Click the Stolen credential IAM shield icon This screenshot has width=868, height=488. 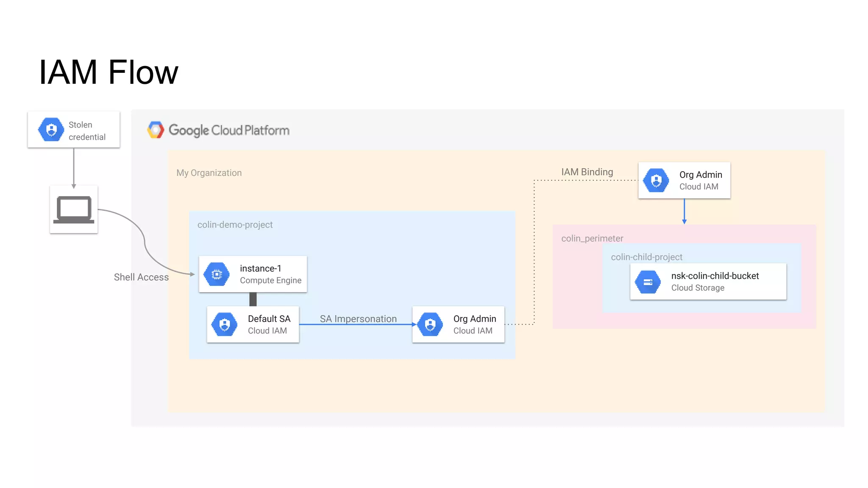click(x=51, y=130)
